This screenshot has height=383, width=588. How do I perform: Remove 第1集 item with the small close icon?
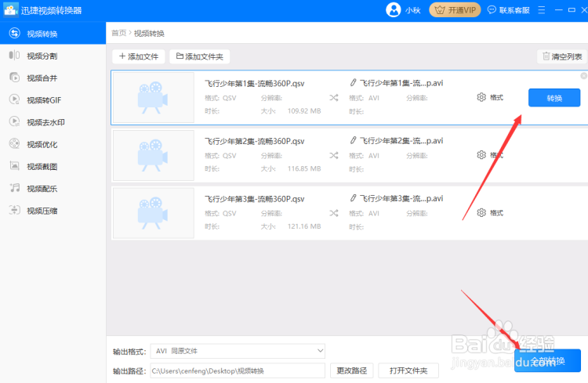[583, 76]
